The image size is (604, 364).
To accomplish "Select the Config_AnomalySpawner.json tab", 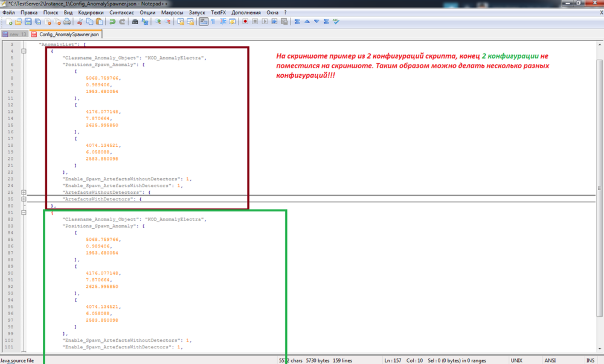I will click(65, 34).
